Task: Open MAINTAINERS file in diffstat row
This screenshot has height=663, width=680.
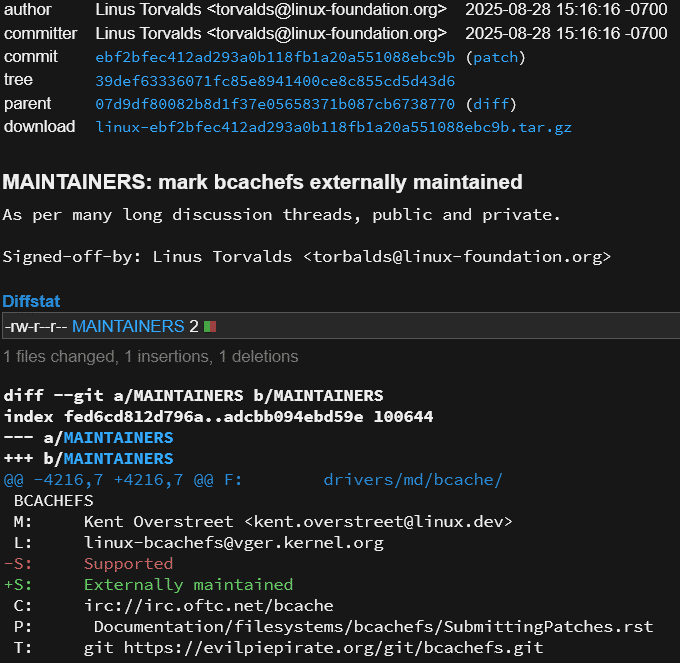Action: 128,326
